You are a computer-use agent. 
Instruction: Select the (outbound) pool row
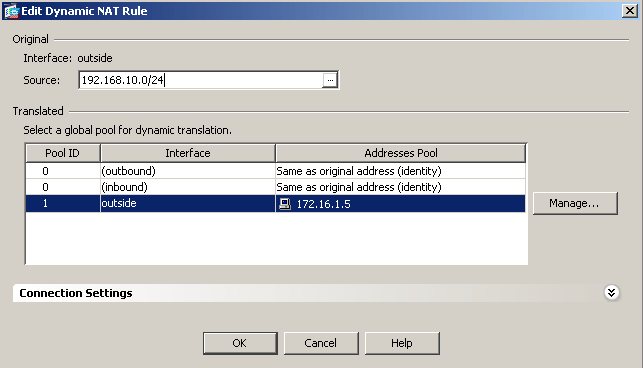point(276,171)
